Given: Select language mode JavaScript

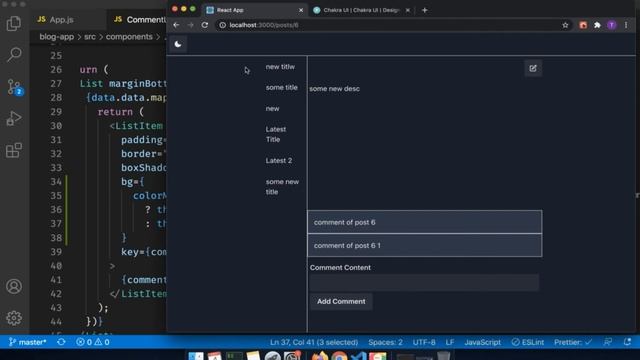Looking at the screenshot, I should 482,342.
